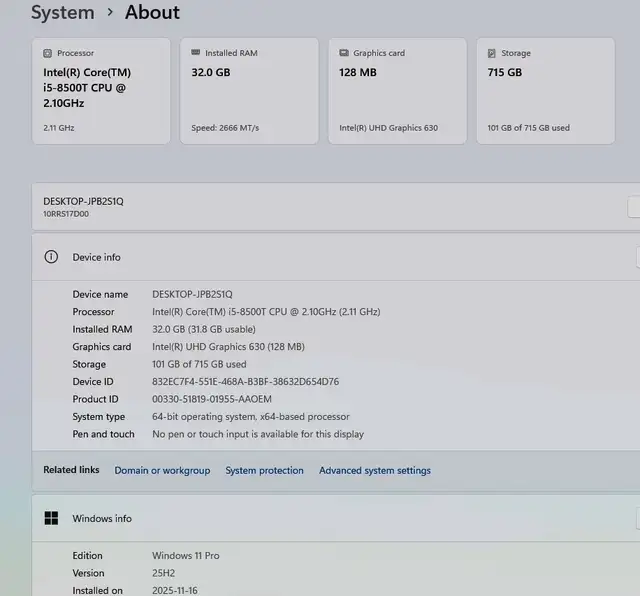Select Device ID value 832EC7F4-551E-468A-B3BF-38632D654D76
The height and width of the screenshot is (596, 640).
245,382
